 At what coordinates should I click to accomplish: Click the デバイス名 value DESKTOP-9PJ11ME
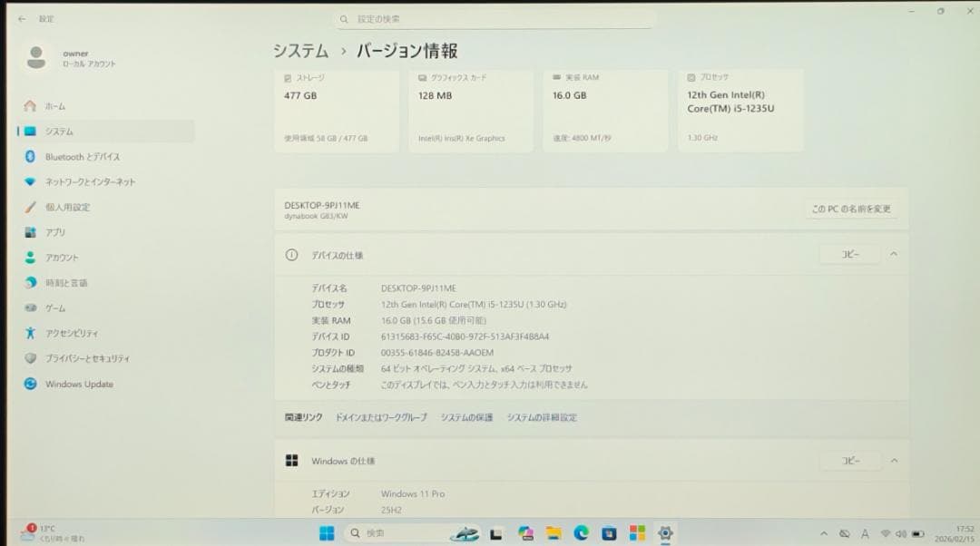pyautogui.click(x=418, y=288)
